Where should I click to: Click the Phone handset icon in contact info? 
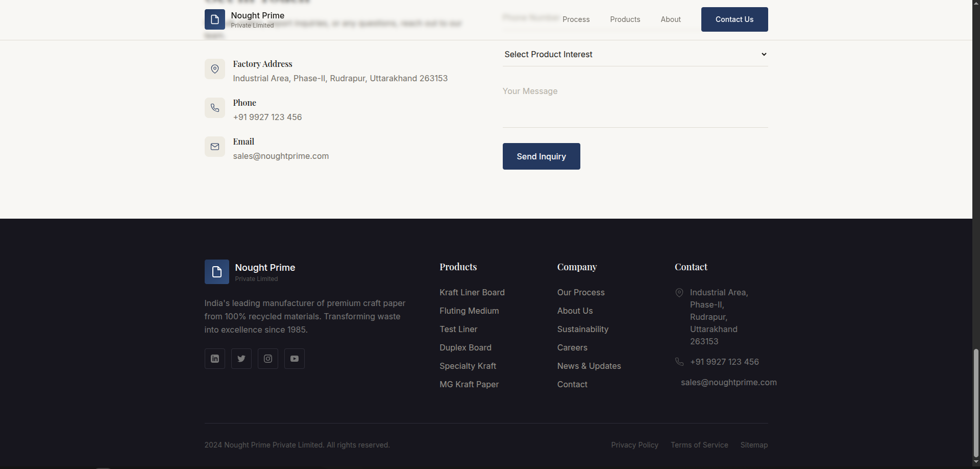point(215,108)
